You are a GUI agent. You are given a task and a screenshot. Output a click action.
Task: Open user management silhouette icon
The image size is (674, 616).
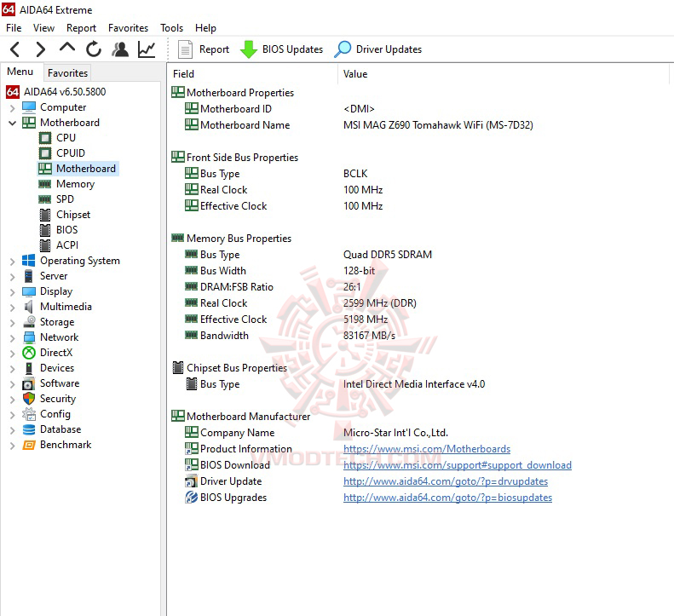coord(120,49)
